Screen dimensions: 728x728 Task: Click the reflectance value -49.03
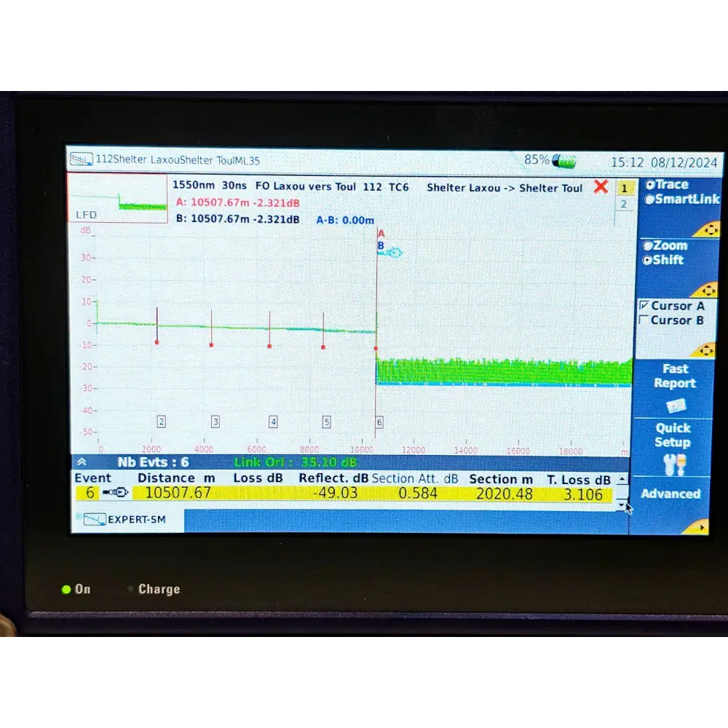click(x=336, y=493)
